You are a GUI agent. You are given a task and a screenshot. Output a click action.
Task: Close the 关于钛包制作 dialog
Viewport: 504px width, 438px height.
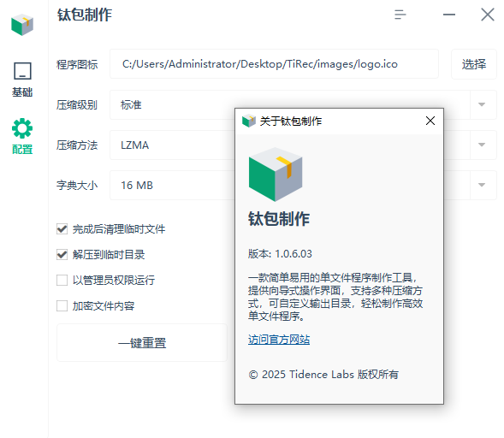(x=430, y=121)
